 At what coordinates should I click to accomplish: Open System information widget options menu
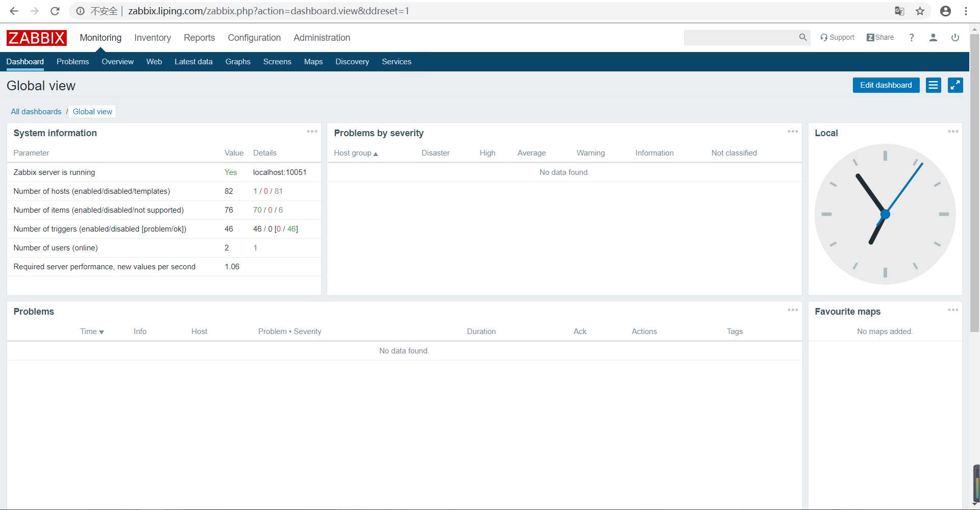tap(312, 132)
